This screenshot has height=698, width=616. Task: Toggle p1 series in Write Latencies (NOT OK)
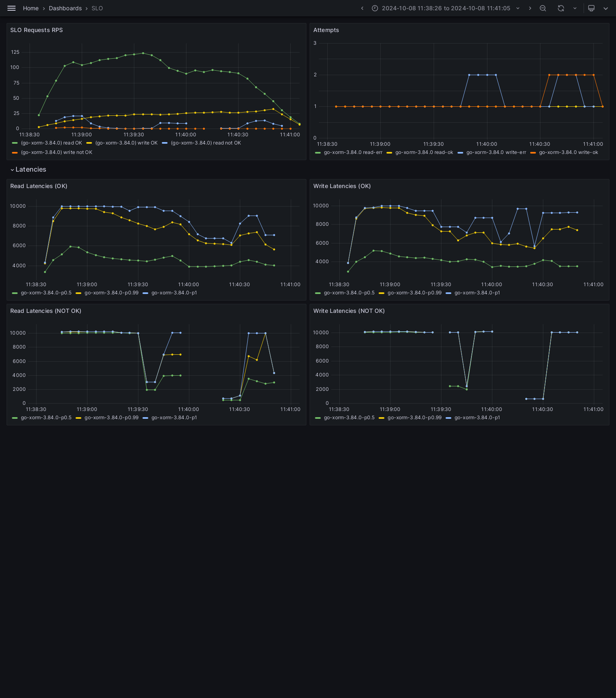pyautogui.click(x=477, y=418)
